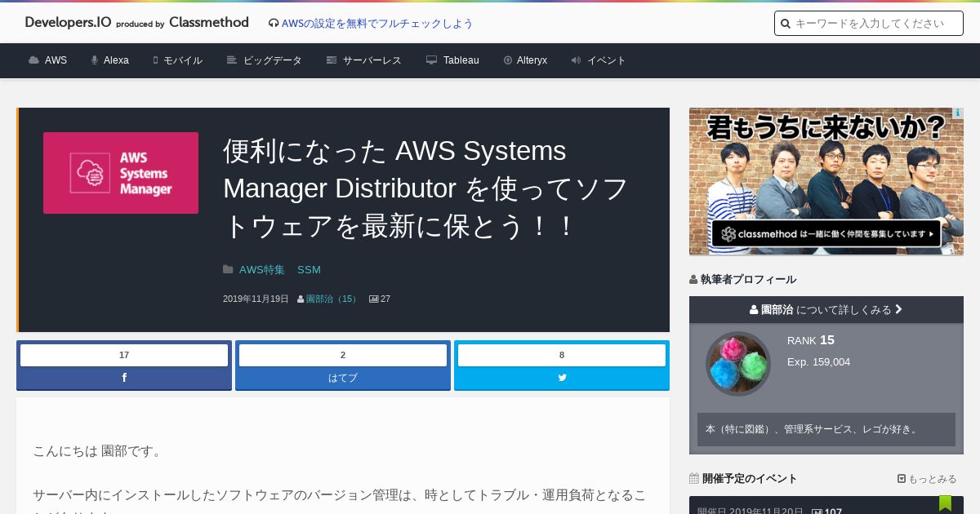Click the Twitter share count 8
980x514 pixels.
[562, 355]
